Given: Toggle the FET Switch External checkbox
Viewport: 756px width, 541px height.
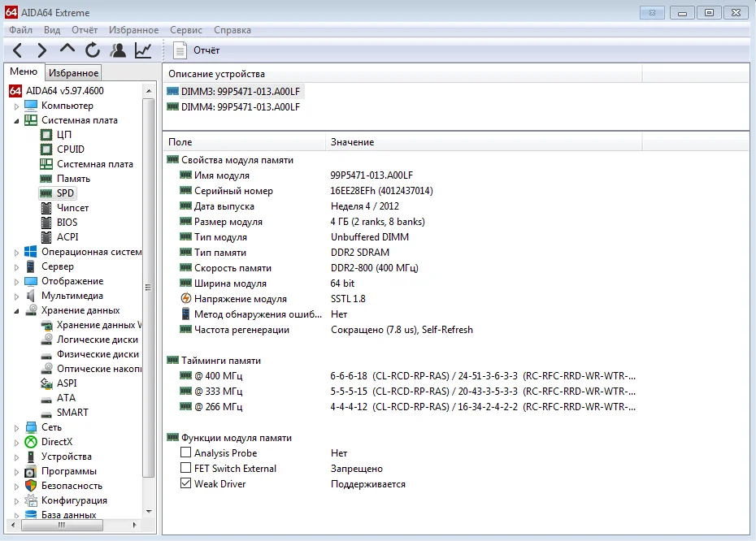Looking at the screenshot, I should click(186, 469).
